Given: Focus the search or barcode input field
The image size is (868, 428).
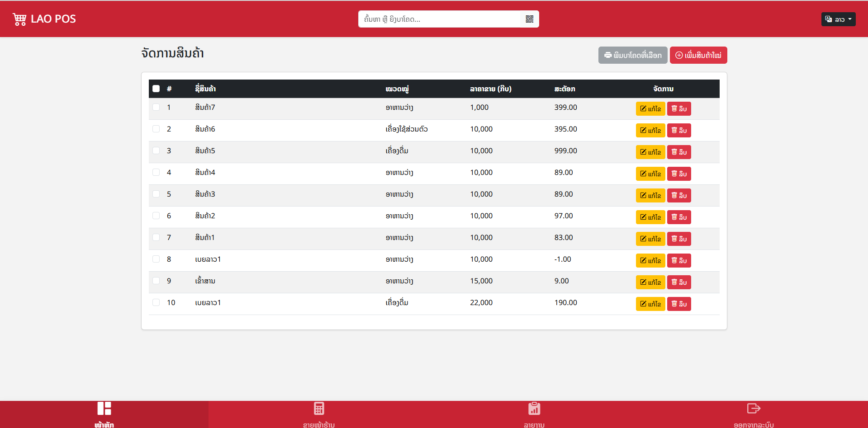Looking at the screenshot, I should [439, 19].
